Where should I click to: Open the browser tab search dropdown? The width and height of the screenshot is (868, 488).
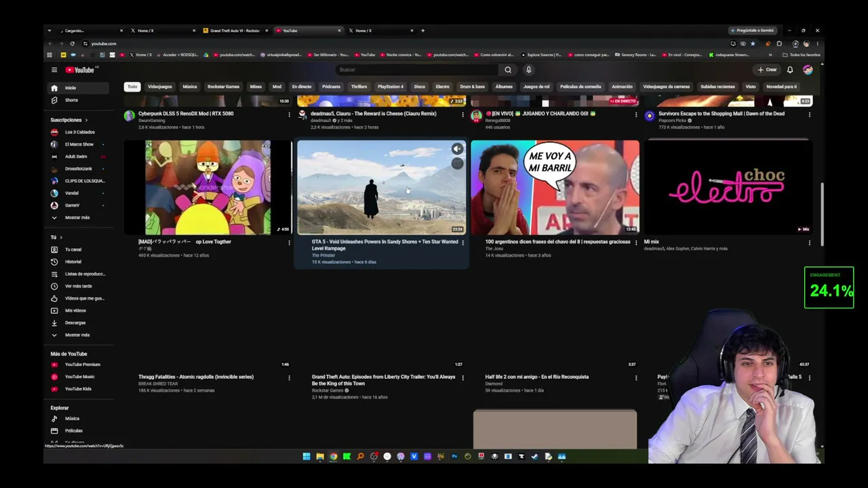pos(49,30)
